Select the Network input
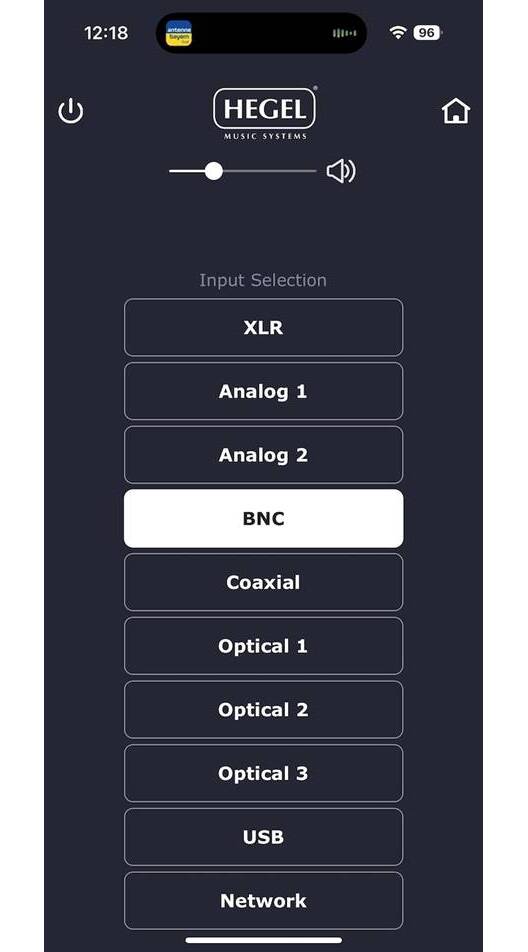This screenshot has width=528, height=952. click(263, 900)
